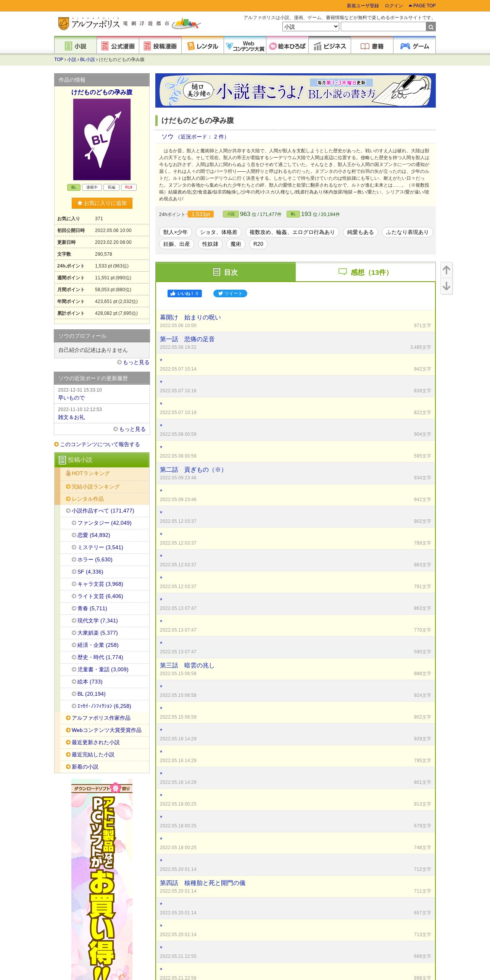This screenshot has height=980, width=490.
Task: Open the 小説 category dropdown in the search bar
Action: 311,27
